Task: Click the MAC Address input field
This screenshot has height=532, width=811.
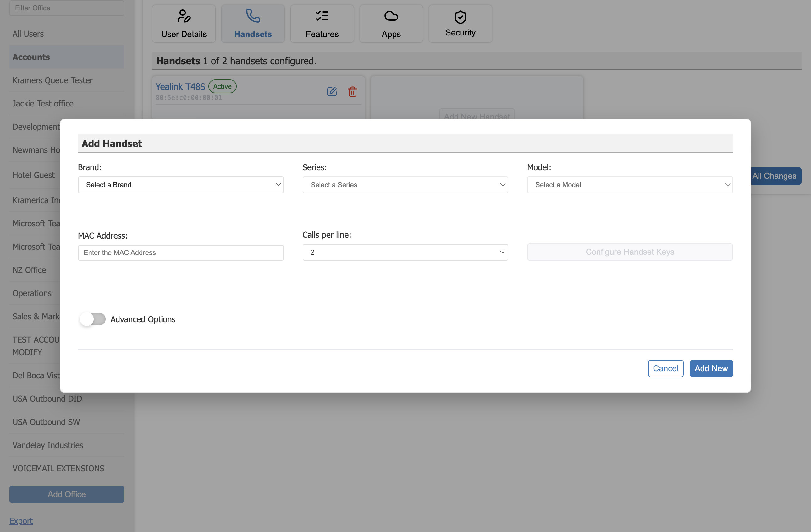Action: 181,252
